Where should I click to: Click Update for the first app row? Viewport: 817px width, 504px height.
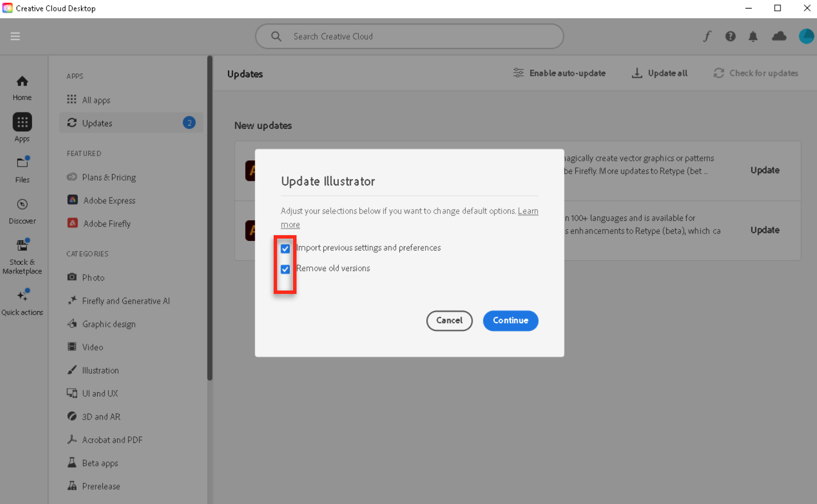pyautogui.click(x=765, y=170)
